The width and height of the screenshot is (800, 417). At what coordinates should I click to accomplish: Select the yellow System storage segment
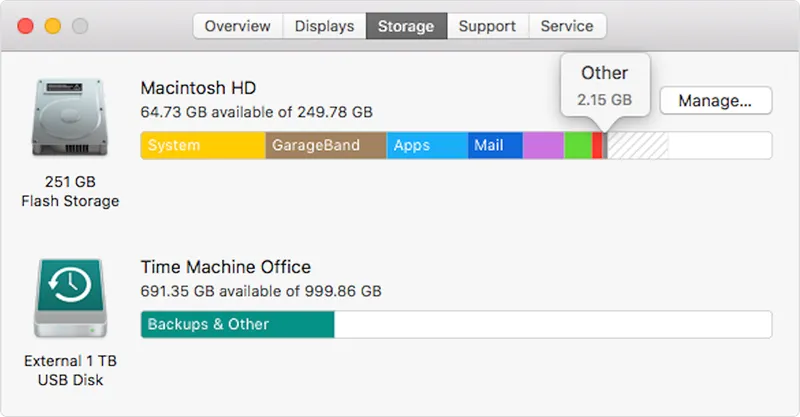click(x=203, y=145)
